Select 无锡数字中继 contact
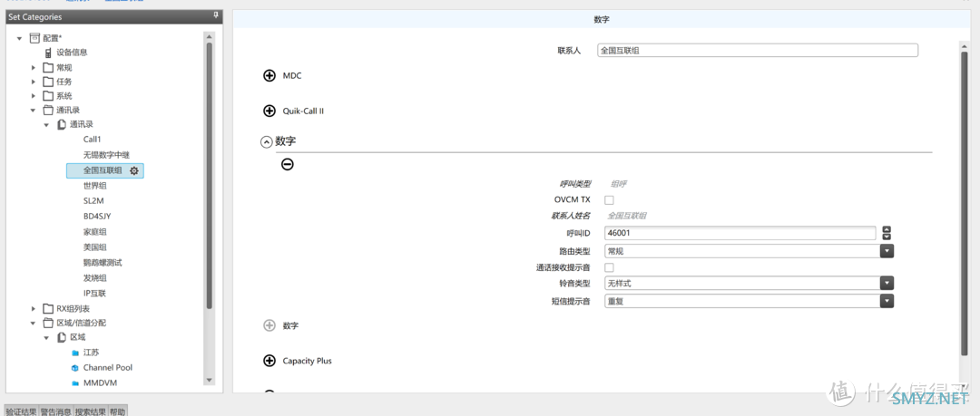This screenshot has width=980, height=416. 106,155
